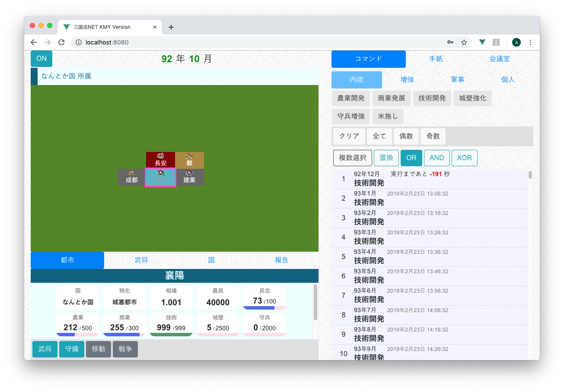Screen dimensions: 564x392
Task: Click the 農業 212/500 progress bar
Action: point(78,335)
